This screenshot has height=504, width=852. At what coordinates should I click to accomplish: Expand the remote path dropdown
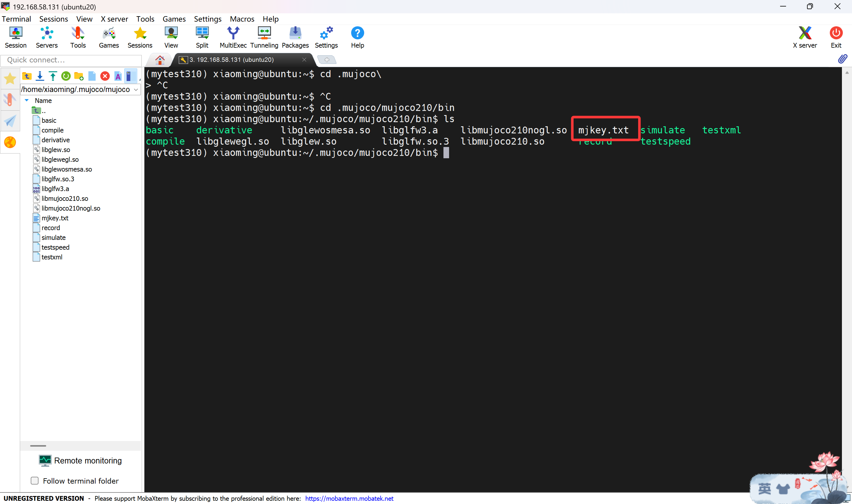(136, 90)
